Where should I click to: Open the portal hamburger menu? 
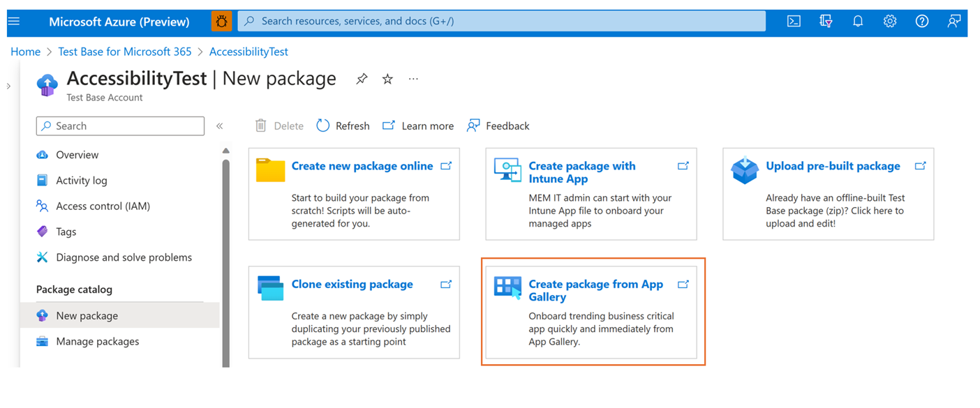14,22
